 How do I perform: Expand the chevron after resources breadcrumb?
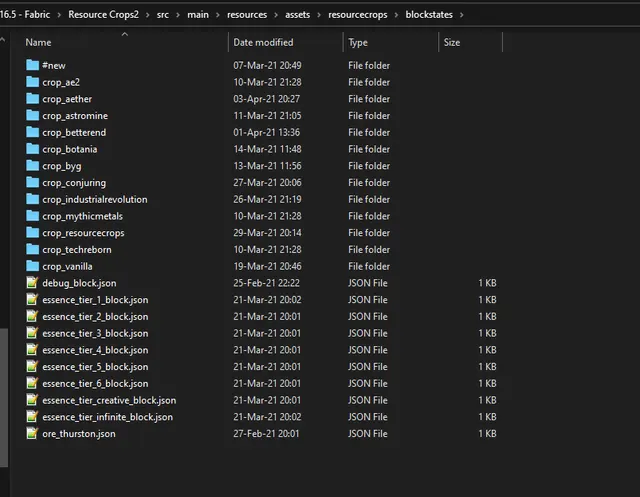(x=276, y=15)
